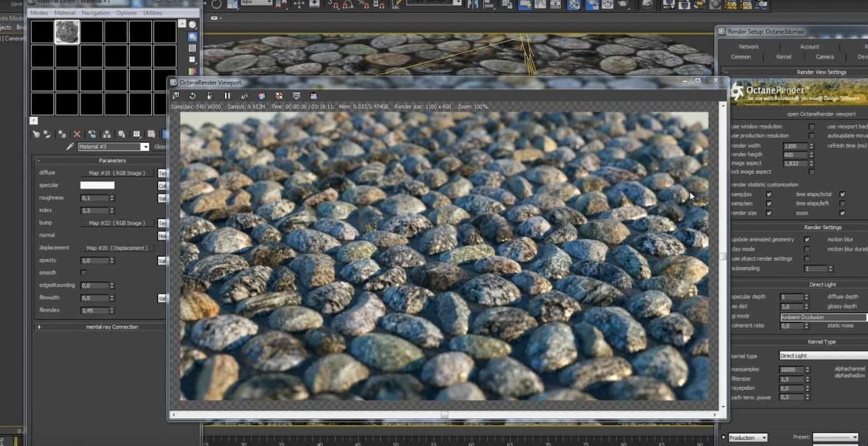Open the Material #3 name dropdown
868x446 pixels.
(x=144, y=147)
